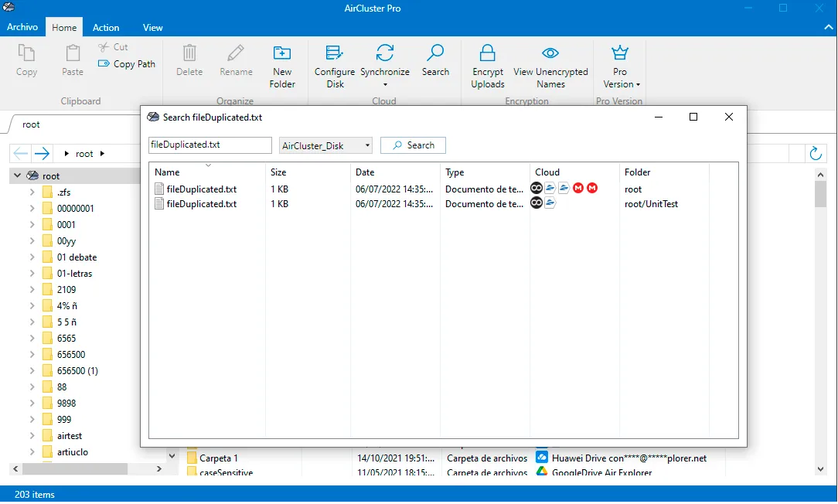
Task: Click the Search button in dialog
Action: [413, 145]
